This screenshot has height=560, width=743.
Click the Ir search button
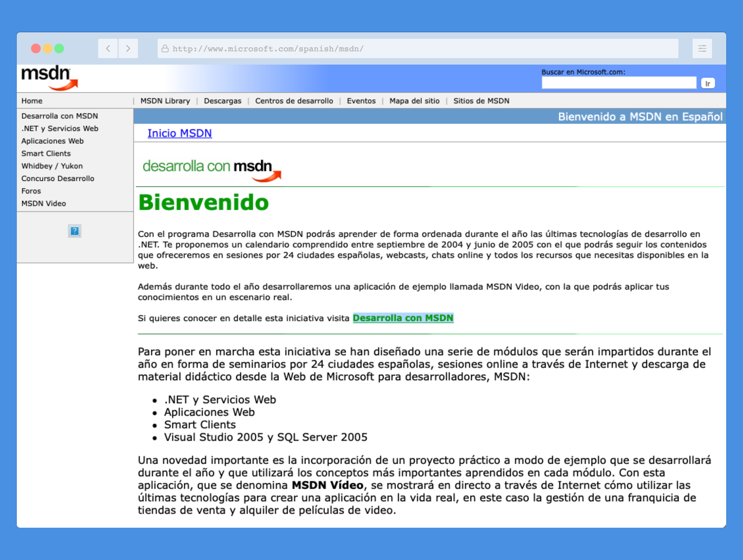(x=708, y=83)
